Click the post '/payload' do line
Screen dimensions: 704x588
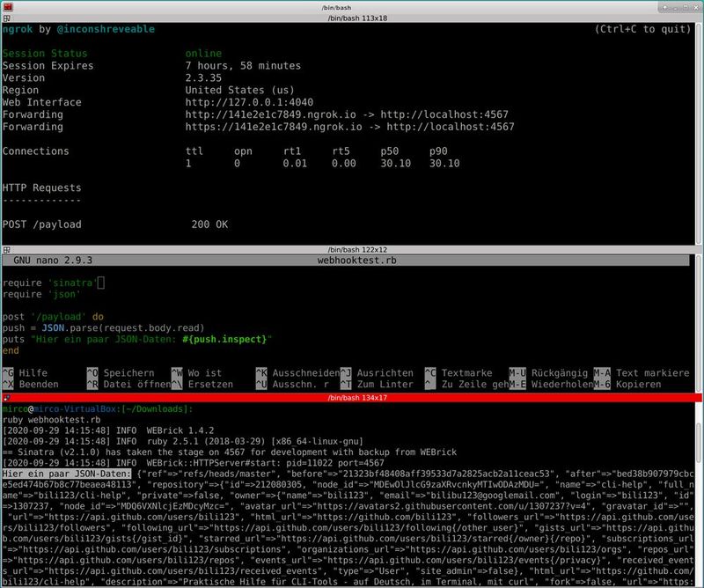[53, 317]
